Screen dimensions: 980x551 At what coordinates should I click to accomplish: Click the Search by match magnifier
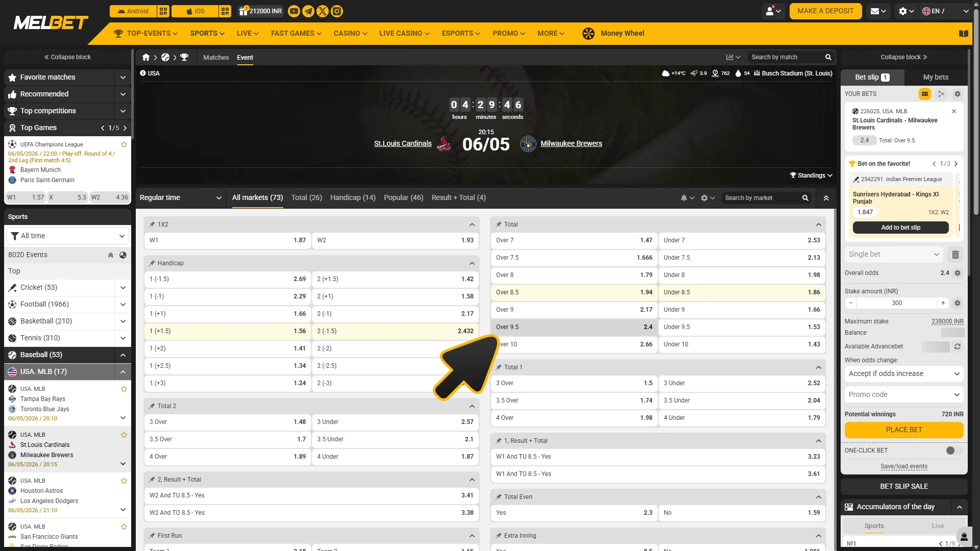point(828,57)
